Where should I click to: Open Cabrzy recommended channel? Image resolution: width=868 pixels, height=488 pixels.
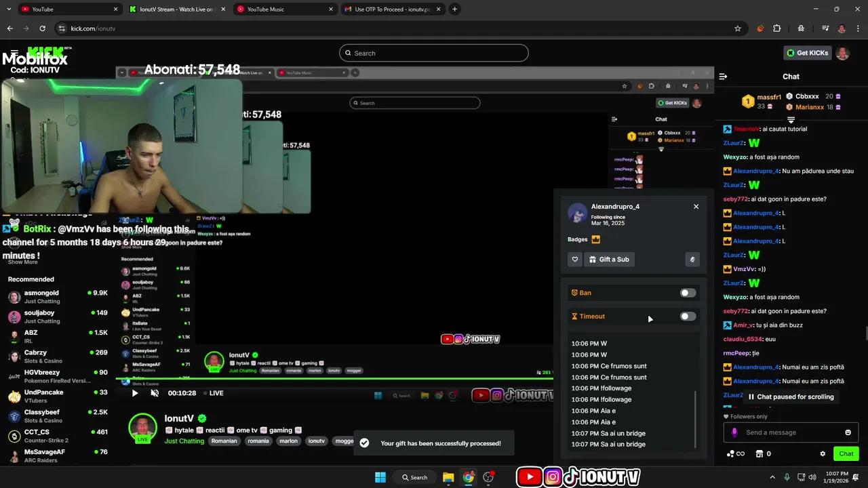(x=58, y=357)
